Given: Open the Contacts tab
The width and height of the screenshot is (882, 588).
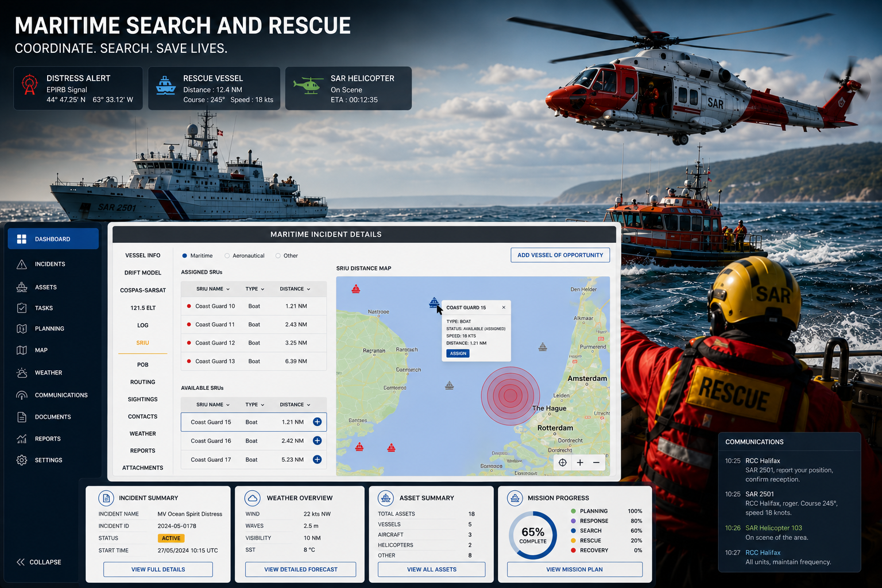Looking at the screenshot, I should (x=143, y=416).
